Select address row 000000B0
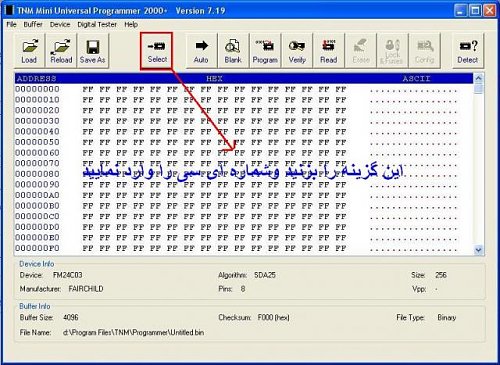The width and height of the screenshot is (500, 365). pyautogui.click(x=37, y=206)
